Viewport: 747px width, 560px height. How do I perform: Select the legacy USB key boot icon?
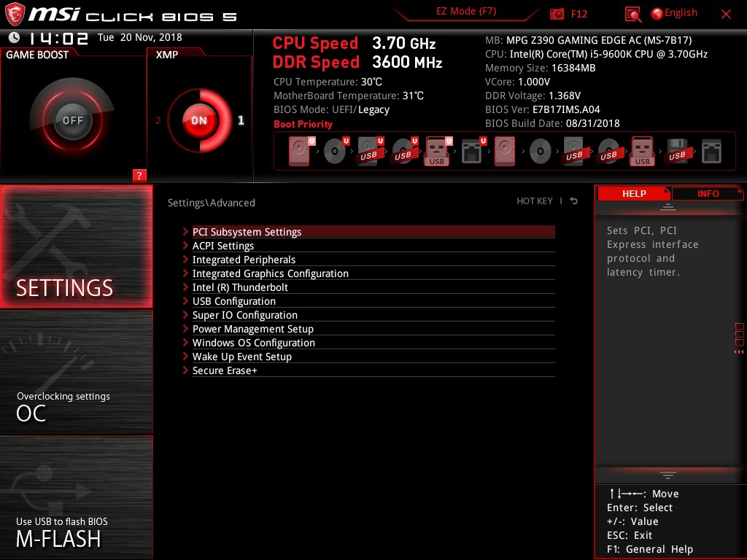point(643,151)
